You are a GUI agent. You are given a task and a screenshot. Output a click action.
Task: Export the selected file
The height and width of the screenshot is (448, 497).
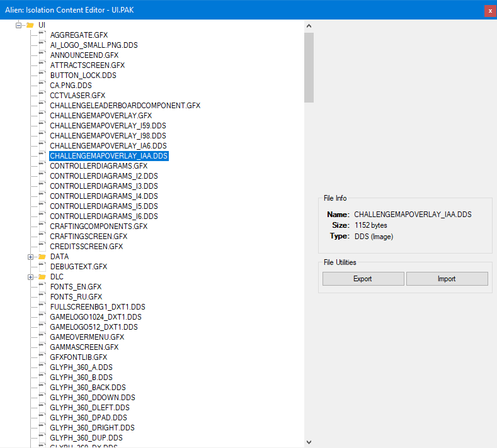(363, 279)
